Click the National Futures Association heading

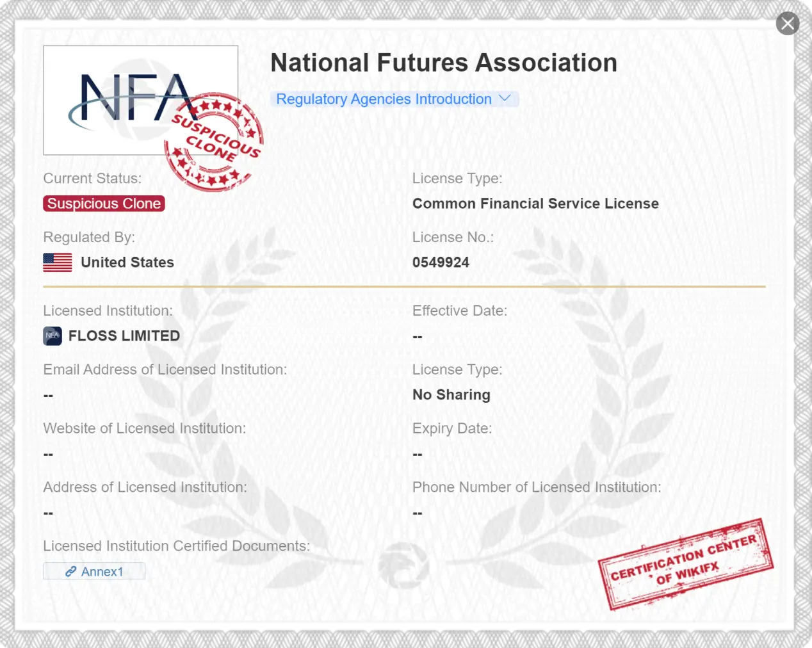point(443,63)
